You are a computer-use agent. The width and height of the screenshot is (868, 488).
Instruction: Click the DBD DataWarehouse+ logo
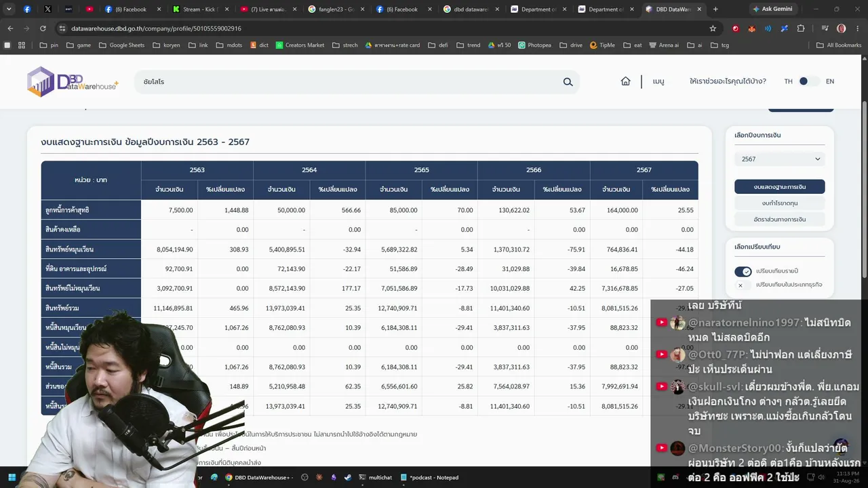coord(73,81)
